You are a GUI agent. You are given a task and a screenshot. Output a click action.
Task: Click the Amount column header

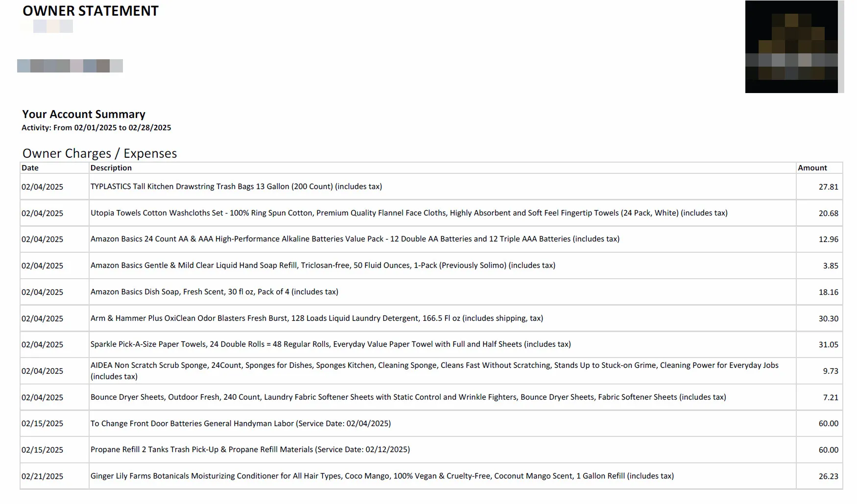tap(812, 168)
